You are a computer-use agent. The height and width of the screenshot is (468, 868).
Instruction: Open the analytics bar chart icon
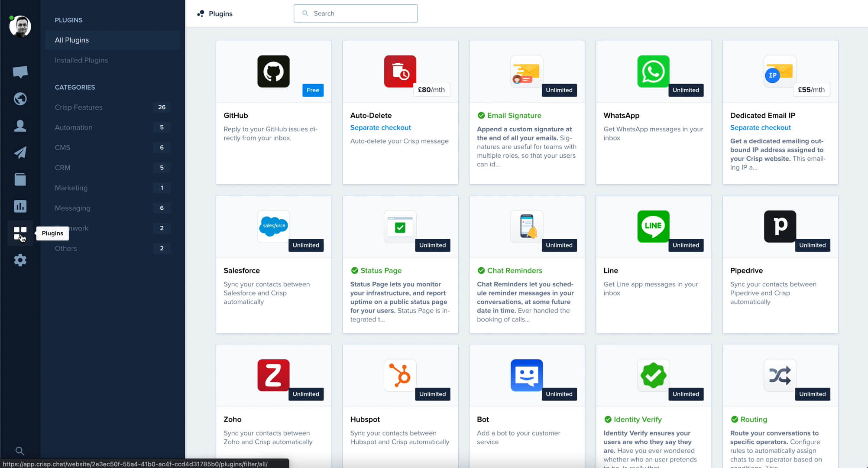click(20, 206)
